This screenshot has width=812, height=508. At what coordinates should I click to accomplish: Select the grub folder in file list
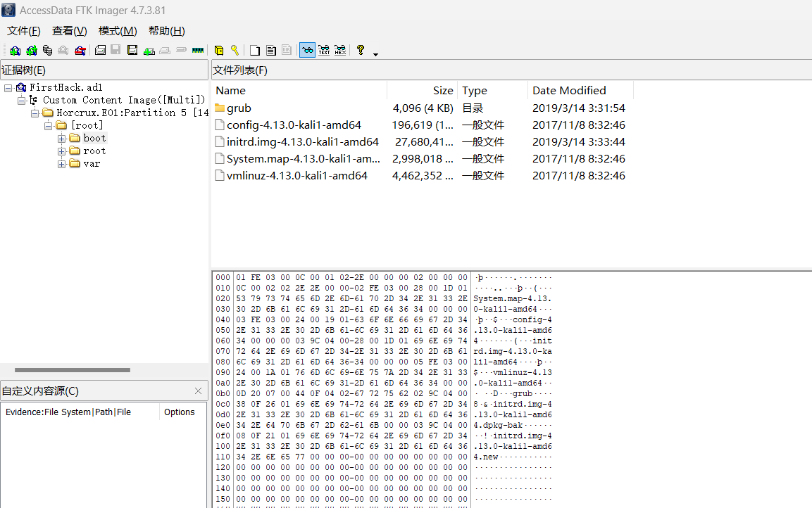coord(239,108)
